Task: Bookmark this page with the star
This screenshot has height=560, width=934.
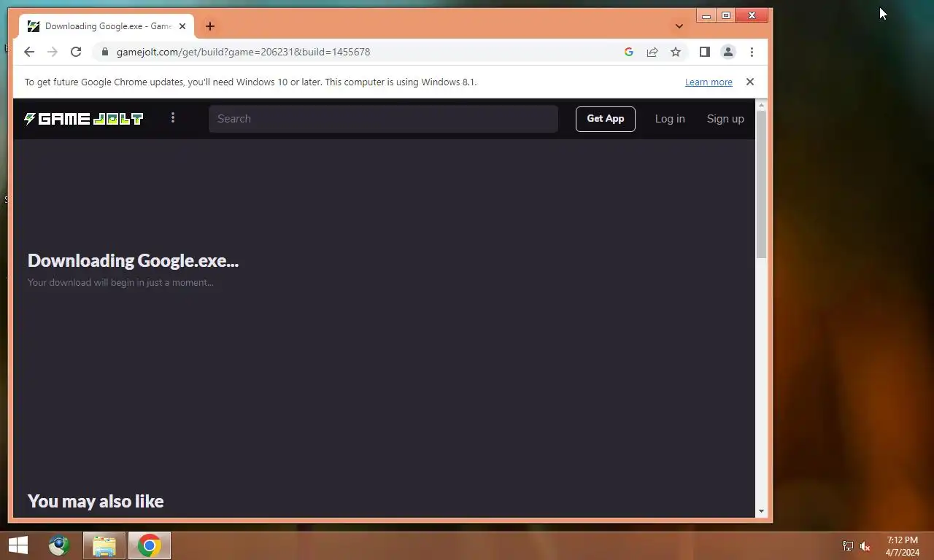Action: click(x=676, y=52)
